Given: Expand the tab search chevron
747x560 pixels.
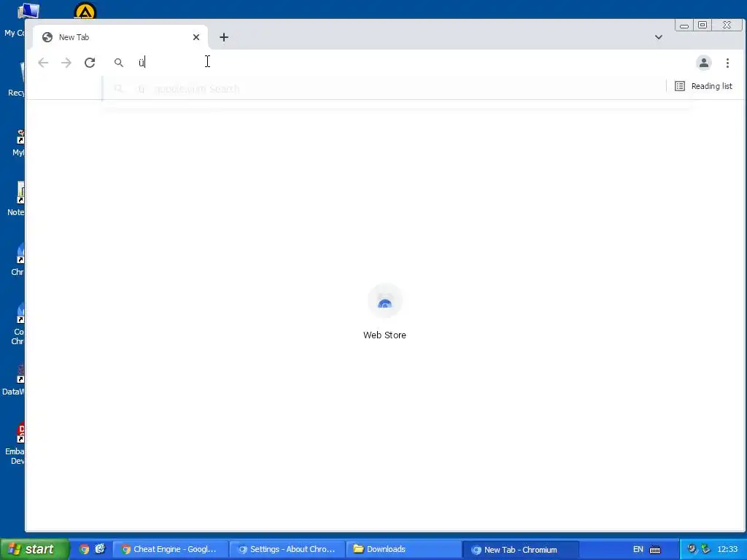Looking at the screenshot, I should (x=659, y=37).
